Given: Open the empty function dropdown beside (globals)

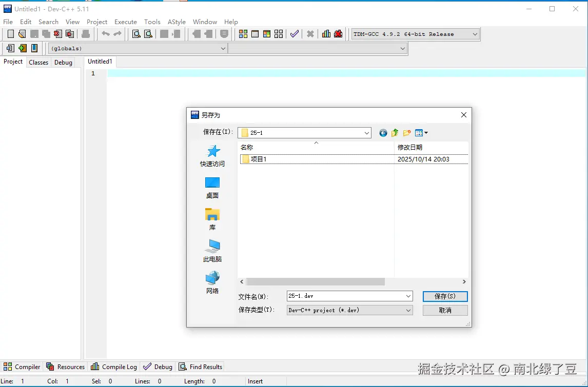Looking at the screenshot, I should coord(317,48).
